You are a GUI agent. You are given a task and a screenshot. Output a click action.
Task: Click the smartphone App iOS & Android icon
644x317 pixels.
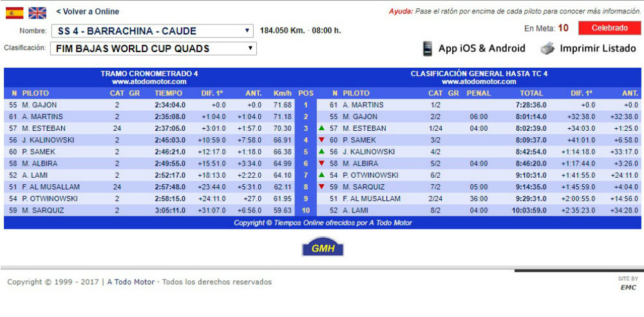(428, 48)
